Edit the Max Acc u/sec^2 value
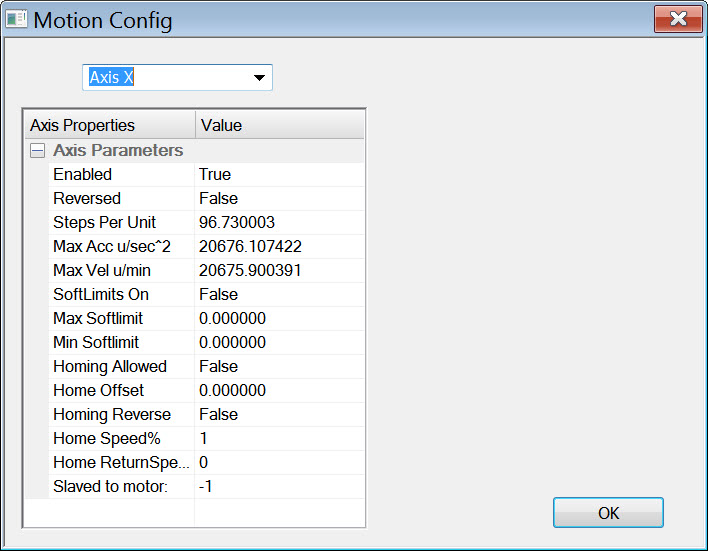This screenshot has height=551, width=708. tap(279, 246)
